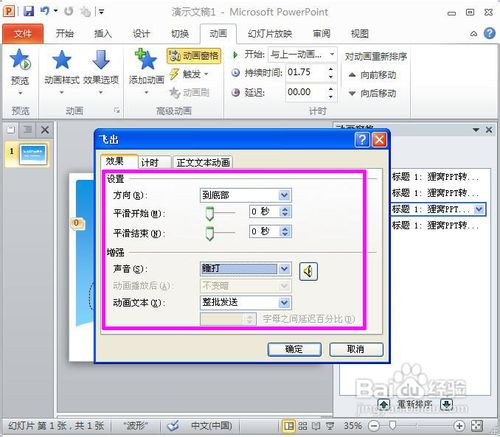Switch to the Timing tab in dialog
Image resolution: width=500 pixels, height=437 pixels.
pos(150,163)
